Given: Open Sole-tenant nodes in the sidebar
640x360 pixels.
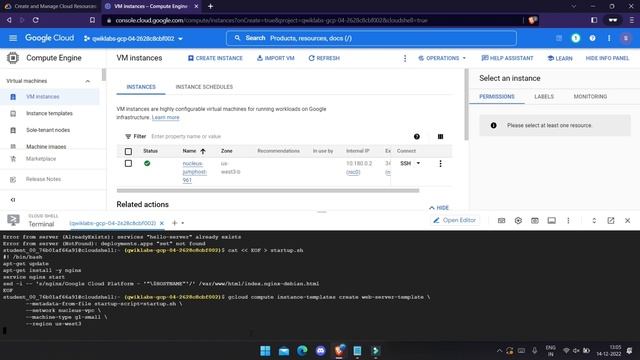Looking at the screenshot, I should 49,130.
